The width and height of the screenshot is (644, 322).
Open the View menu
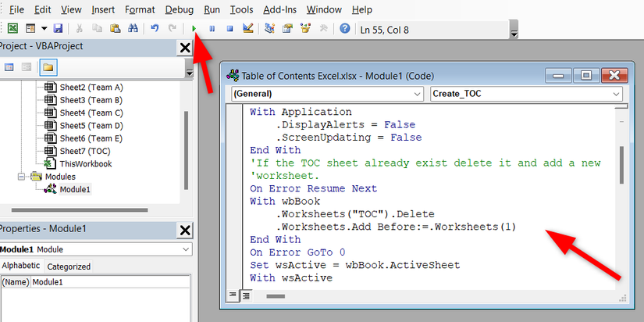click(71, 9)
